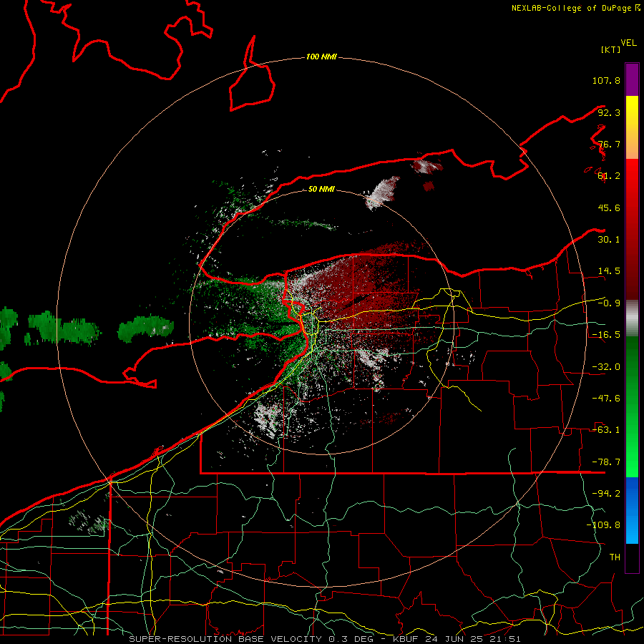Click the yellow segment of color bar
Viewport: 644px width, 644px height.
(x=632, y=127)
